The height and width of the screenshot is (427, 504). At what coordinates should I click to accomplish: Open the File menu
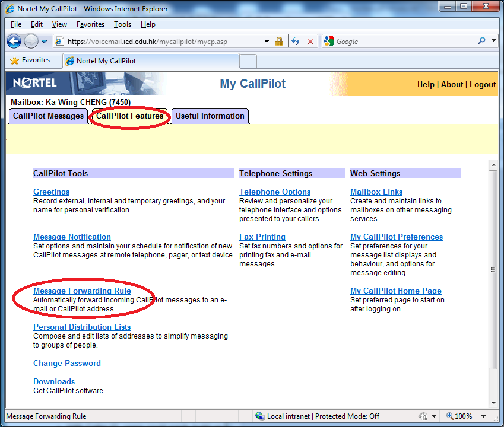tap(16, 24)
